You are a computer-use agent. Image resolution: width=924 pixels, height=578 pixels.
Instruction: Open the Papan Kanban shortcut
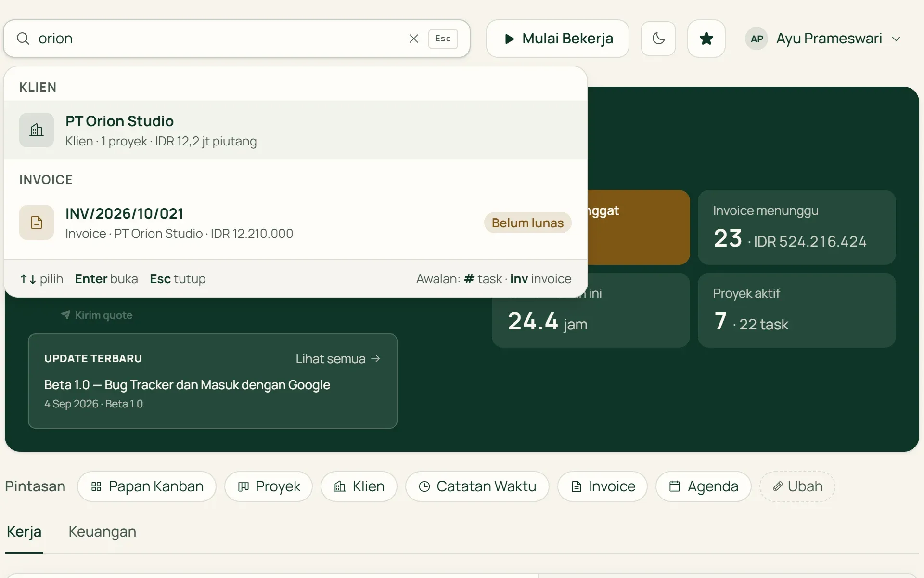(x=147, y=486)
